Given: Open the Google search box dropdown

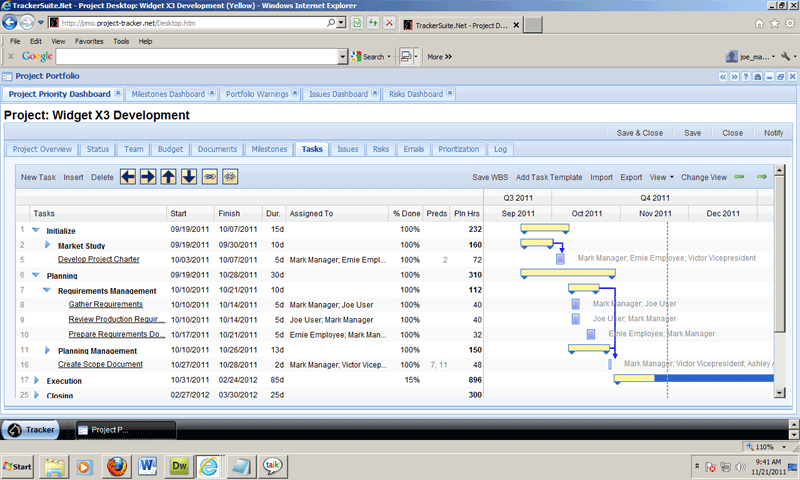Looking at the screenshot, I should click(x=342, y=57).
